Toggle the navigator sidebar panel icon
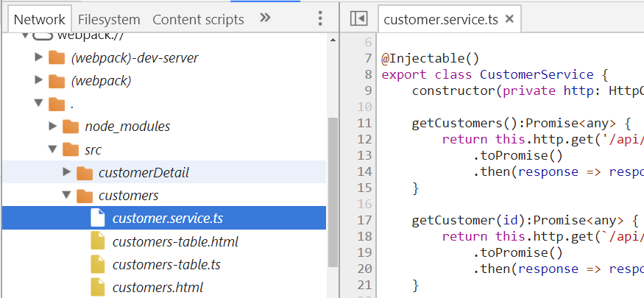This screenshot has height=298, width=644. point(358,18)
